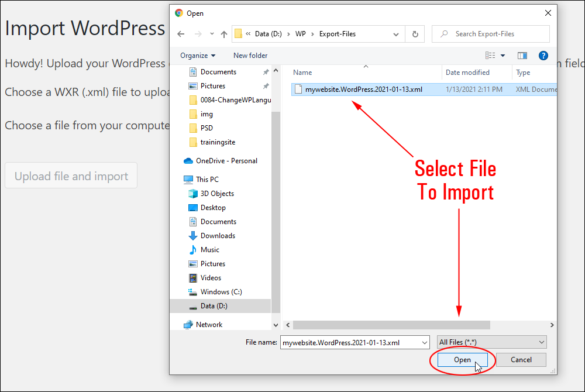Open dialog Help button
The height and width of the screenshot is (392, 585).
pos(543,56)
